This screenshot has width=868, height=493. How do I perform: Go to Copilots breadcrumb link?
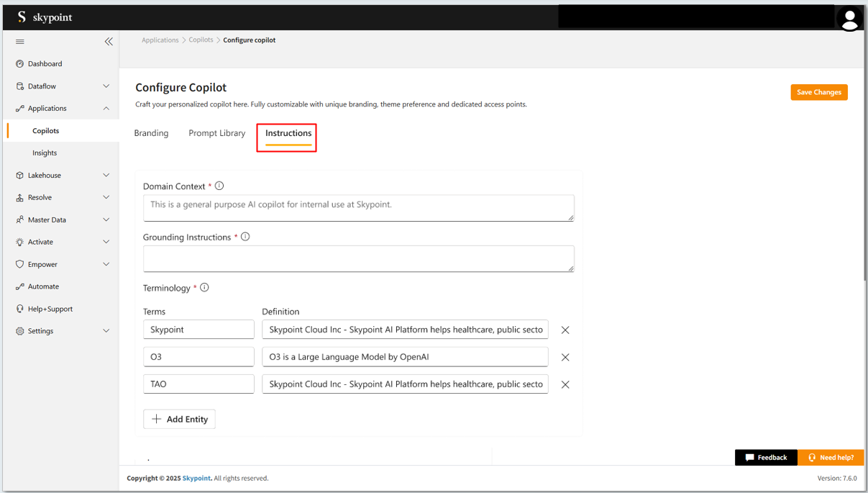coord(201,40)
